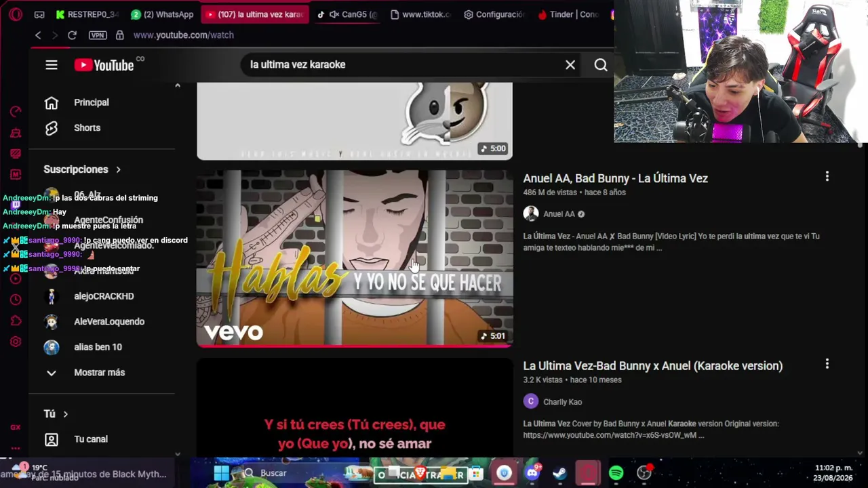Image resolution: width=868 pixels, height=488 pixels.
Task: Play the karaoke lyrics video thumbnail
Action: (x=355, y=407)
